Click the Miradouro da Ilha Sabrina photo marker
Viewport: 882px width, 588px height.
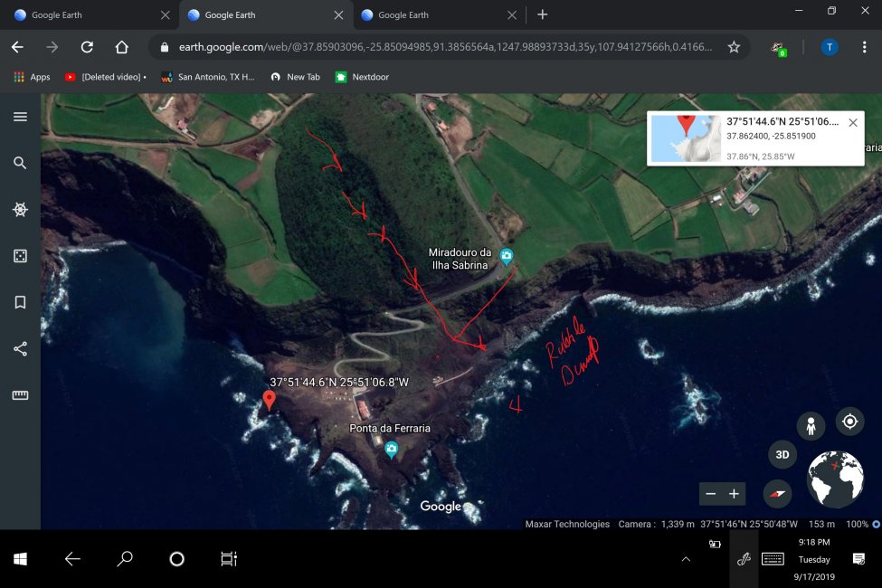click(x=507, y=257)
